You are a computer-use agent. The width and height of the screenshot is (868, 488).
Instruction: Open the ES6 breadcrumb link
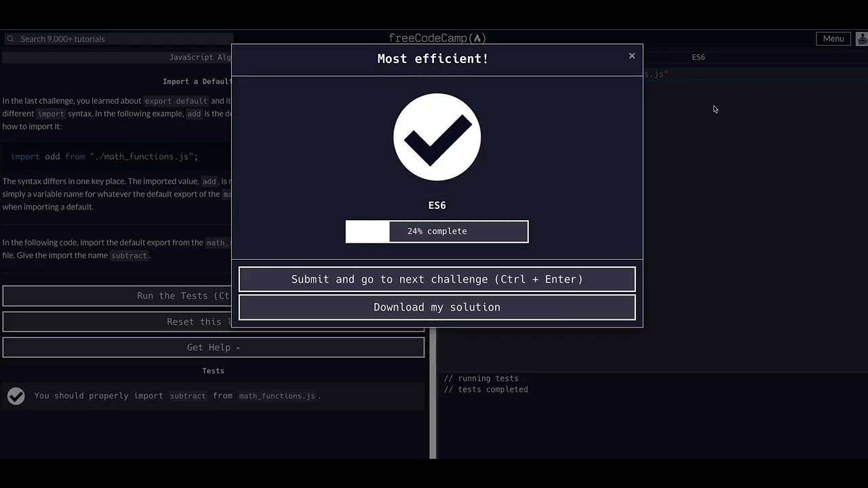pos(698,58)
